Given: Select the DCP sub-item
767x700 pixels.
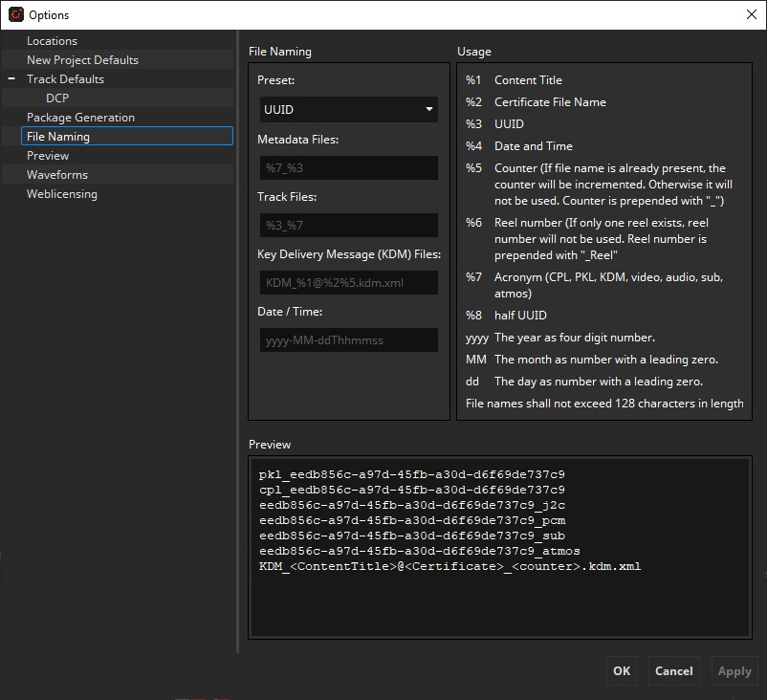Looking at the screenshot, I should tap(57, 98).
